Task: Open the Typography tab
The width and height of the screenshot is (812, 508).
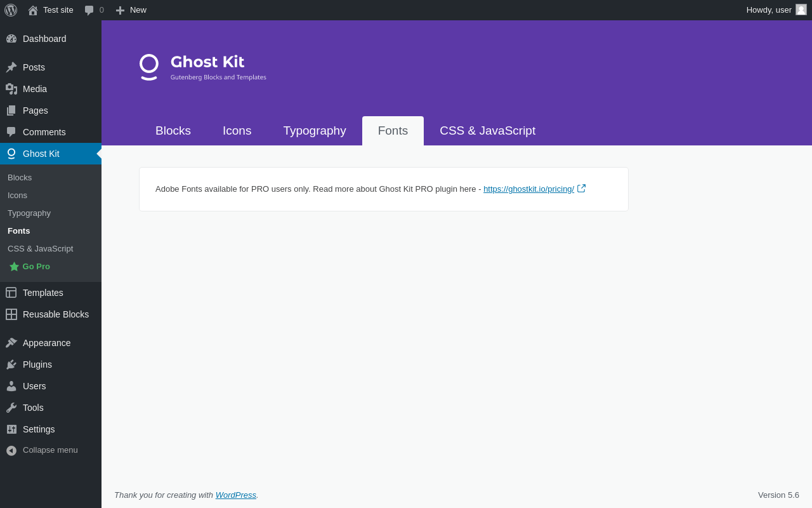Action: [x=315, y=131]
